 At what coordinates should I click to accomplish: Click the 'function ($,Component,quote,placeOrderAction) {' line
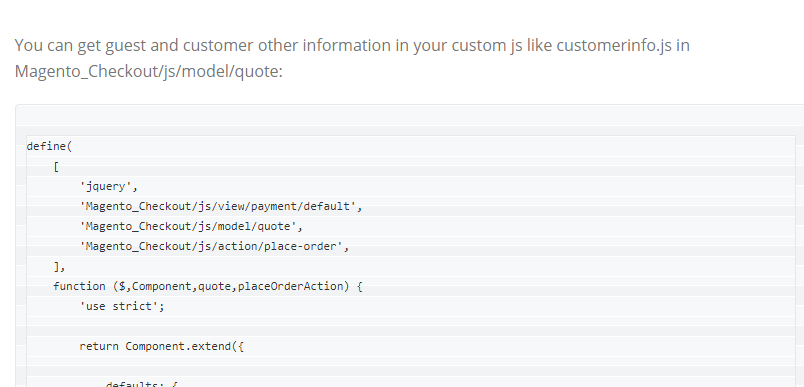[x=208, y=287]
